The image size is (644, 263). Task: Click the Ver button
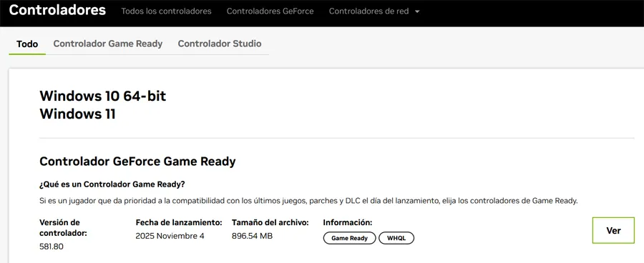click(613, 230)
